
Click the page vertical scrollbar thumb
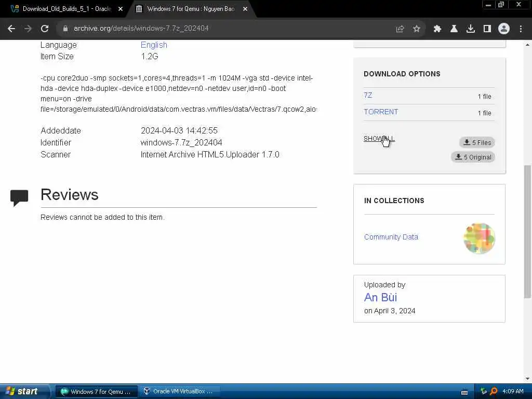(527, 231)
